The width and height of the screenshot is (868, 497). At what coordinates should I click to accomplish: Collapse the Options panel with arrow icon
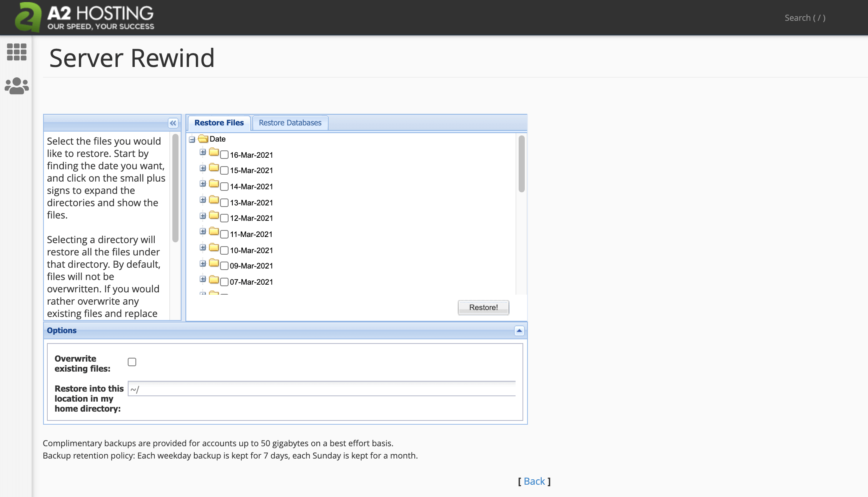[519, 331]
